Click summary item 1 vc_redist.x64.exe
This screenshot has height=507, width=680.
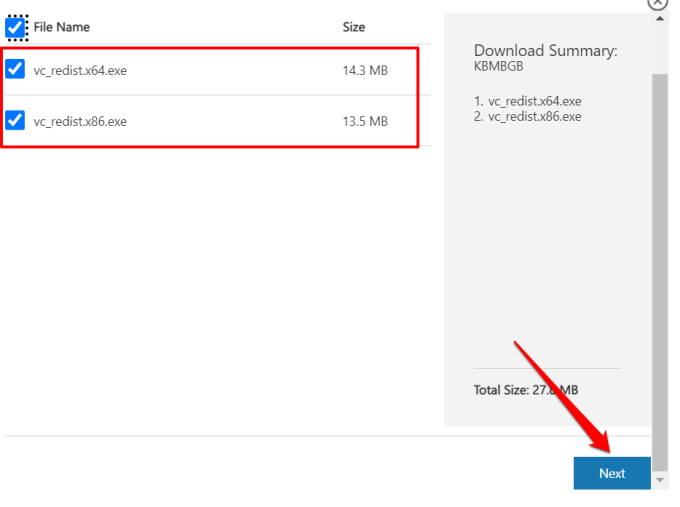528,101
